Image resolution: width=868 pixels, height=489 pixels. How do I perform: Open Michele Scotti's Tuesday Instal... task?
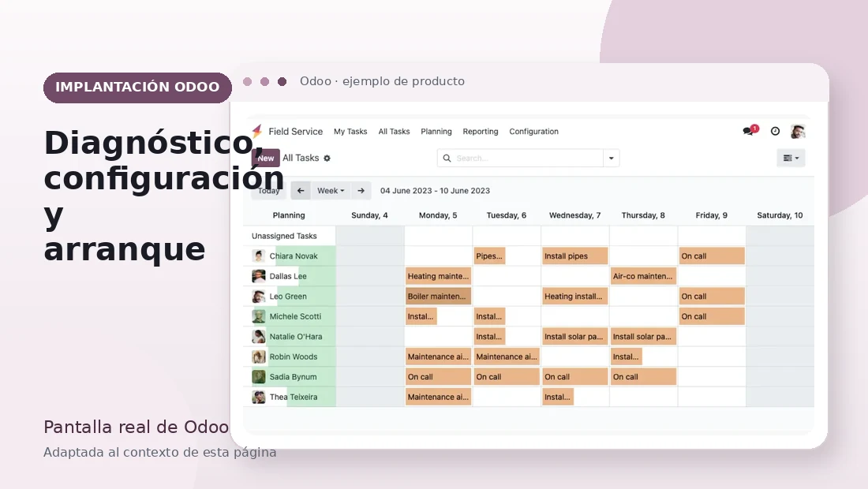490,316
